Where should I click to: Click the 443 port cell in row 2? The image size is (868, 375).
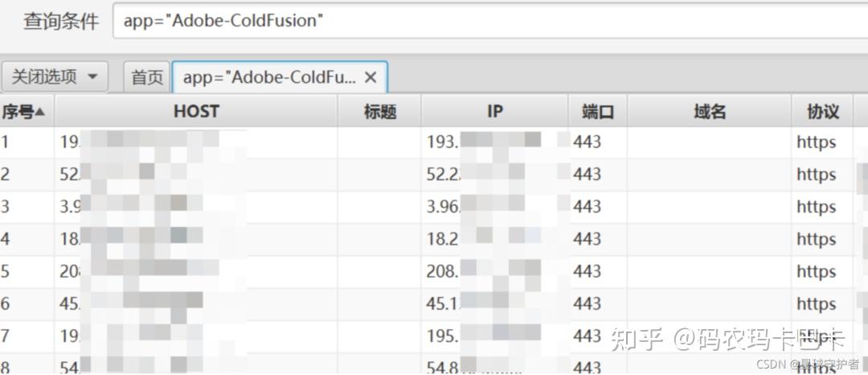(588, 175)
